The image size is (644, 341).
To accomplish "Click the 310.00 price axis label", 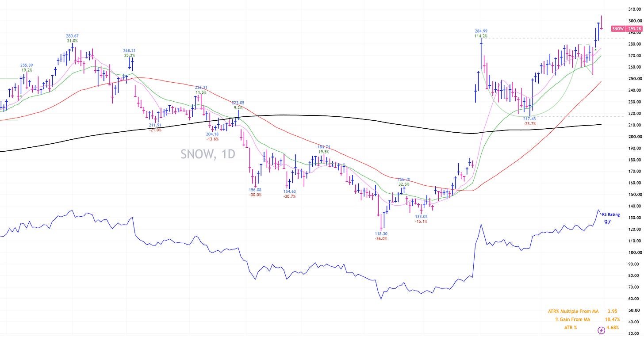I will (x=634, y=9).
